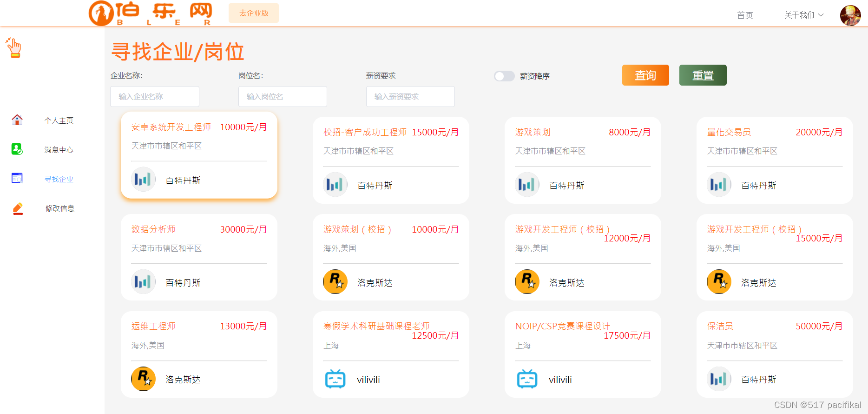
Task: Open the 量化交易员 job title
Action: click(729, 132)
